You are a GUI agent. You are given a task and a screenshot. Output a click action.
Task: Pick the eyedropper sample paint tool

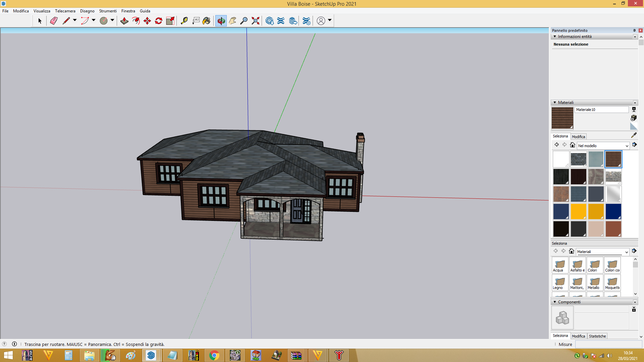coord(634,135)
